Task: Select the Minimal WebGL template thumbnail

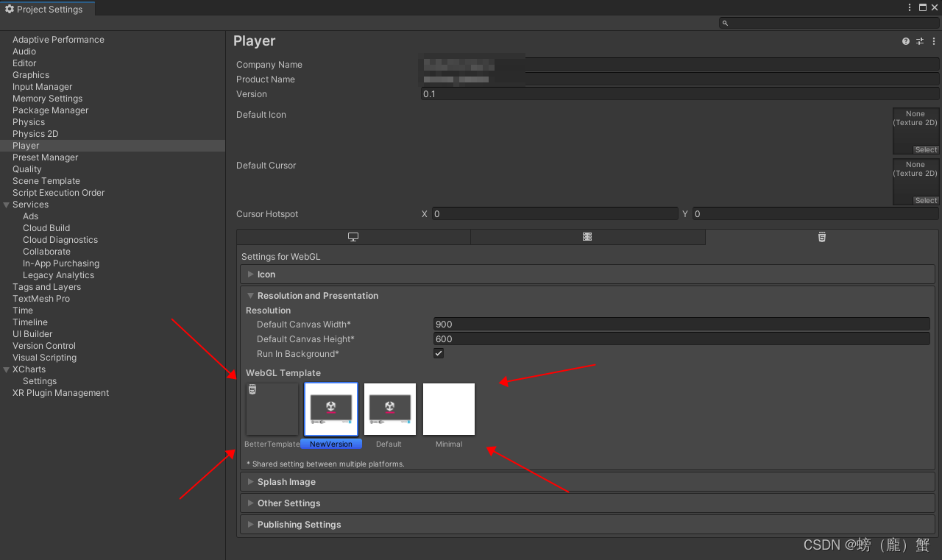Action: pos(448,408)
